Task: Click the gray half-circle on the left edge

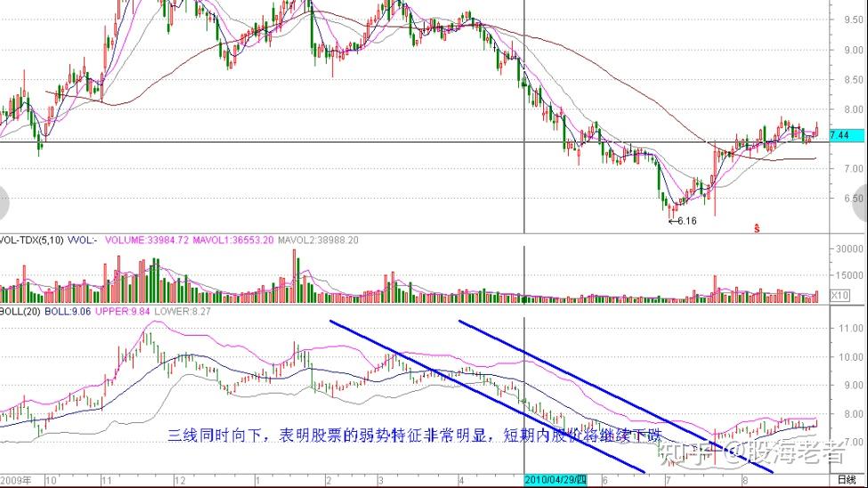Action: tap(4, 203)
